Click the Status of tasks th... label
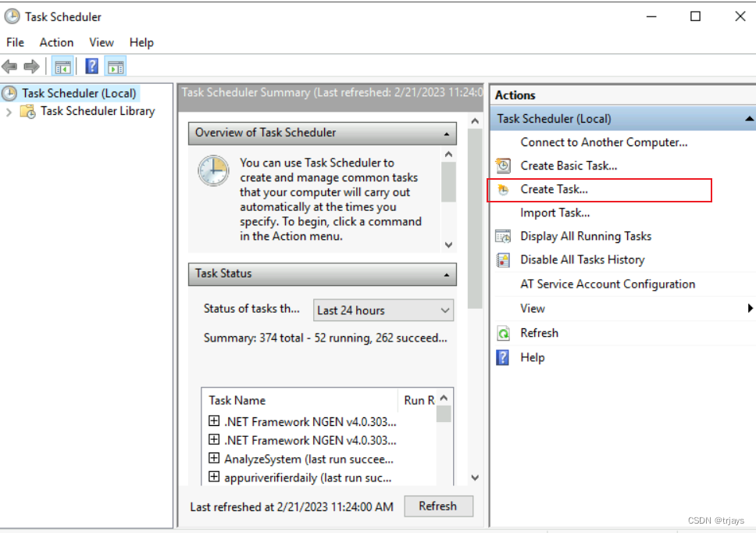The height and width of the screenshot is (533, 756). click(x=251, y=309)
